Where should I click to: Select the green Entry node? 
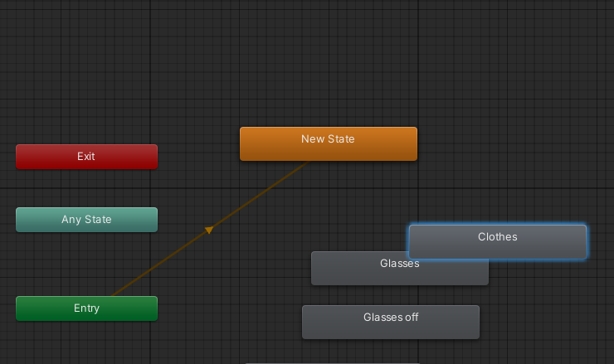(x=86, y=308)
